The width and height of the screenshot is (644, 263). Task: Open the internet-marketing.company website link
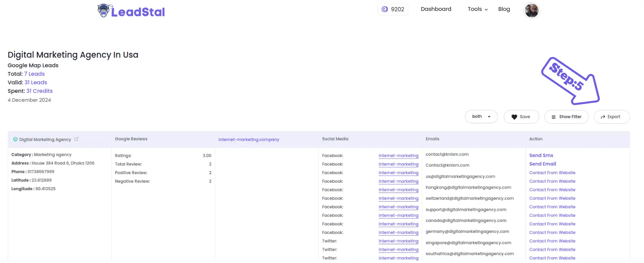coord(249,139)
